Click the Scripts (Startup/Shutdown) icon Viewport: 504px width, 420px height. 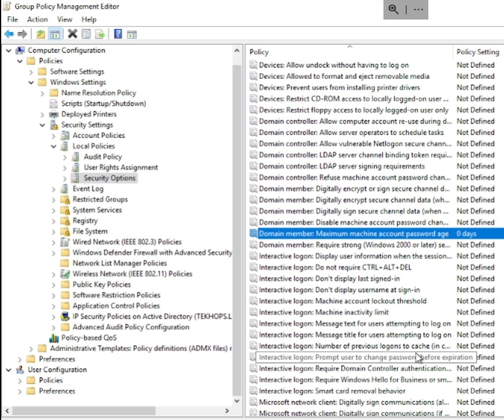click(53, 104)
